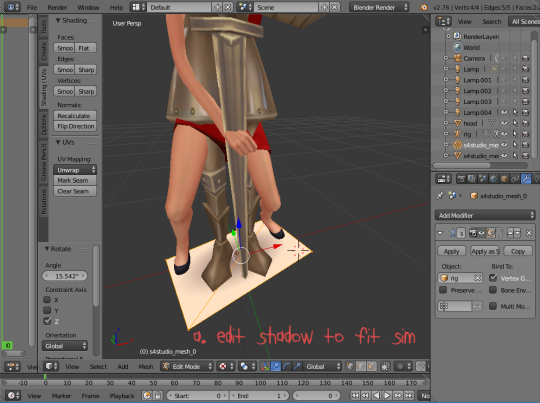Open the Render menu
Viewport: 540px width, 403px height.
[x=57, y=8]
